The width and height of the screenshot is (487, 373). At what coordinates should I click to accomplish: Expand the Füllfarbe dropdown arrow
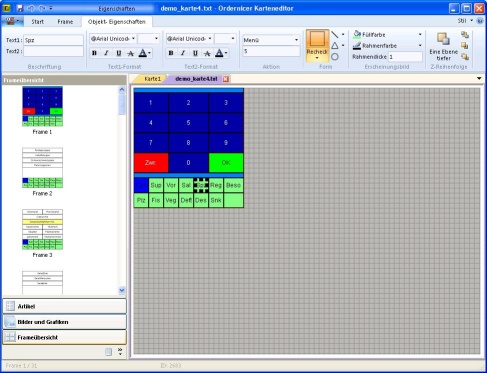coord(420,34)
